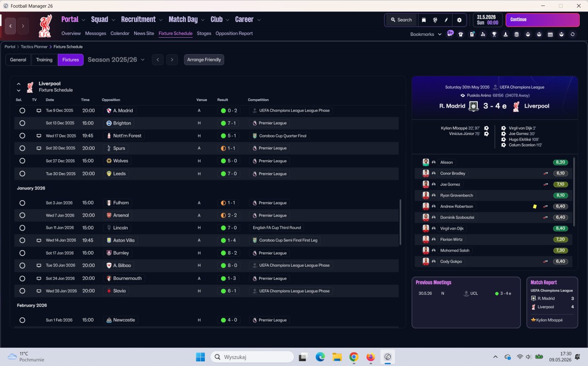Screen dimensions: 588x366
Task: Click the circular refresh arrows bookmark icon
Action: point(572,34)
